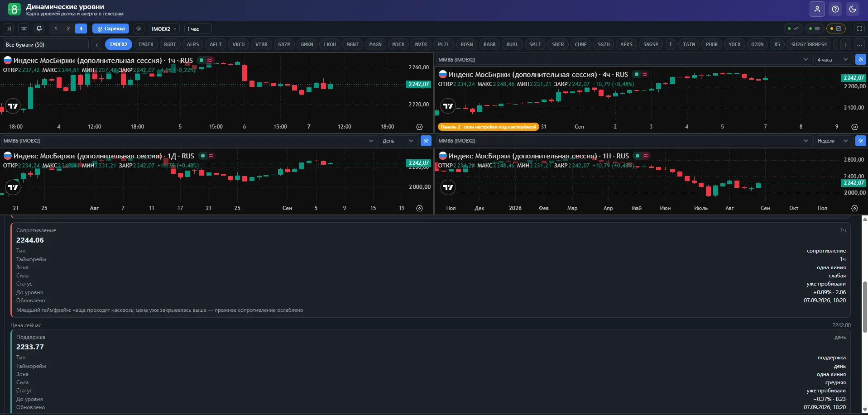Click the levels alignment icon in toolbar
868x415 pixels.
click(24, 29)
